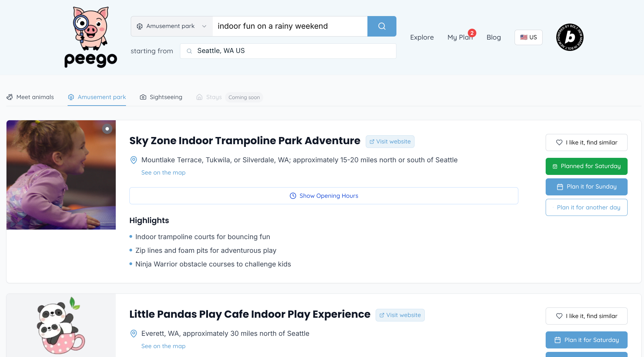644x357 pixels.
Task: Switch to the Sightseeing tab
Action: (x=161, y=97)
